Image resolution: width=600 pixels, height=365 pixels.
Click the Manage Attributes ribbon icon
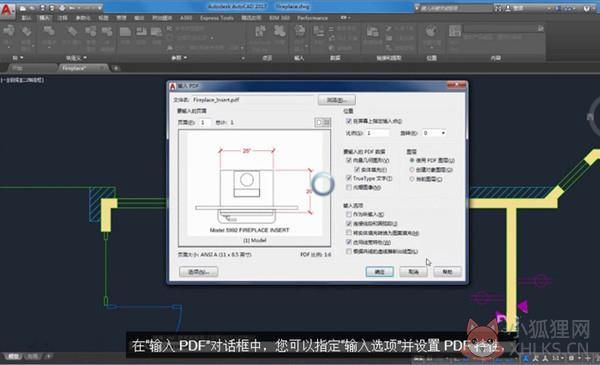coord(91,31)
